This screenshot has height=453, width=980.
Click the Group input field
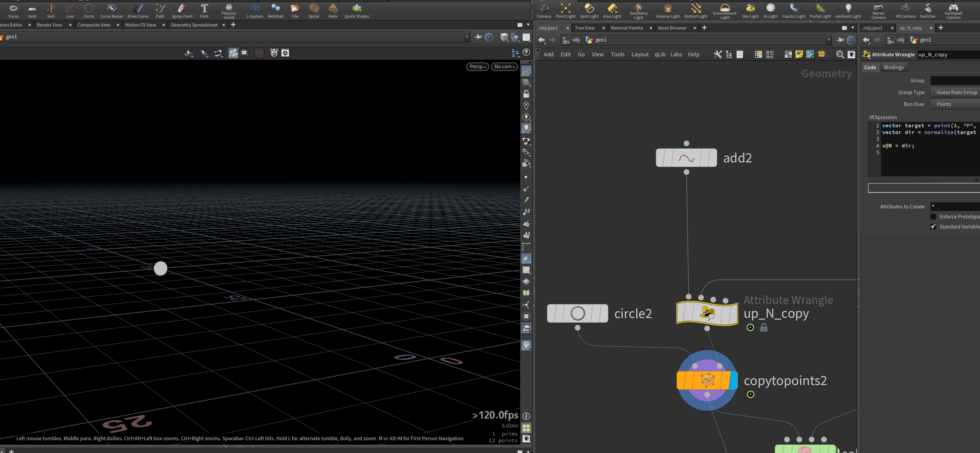pos(955,80)
